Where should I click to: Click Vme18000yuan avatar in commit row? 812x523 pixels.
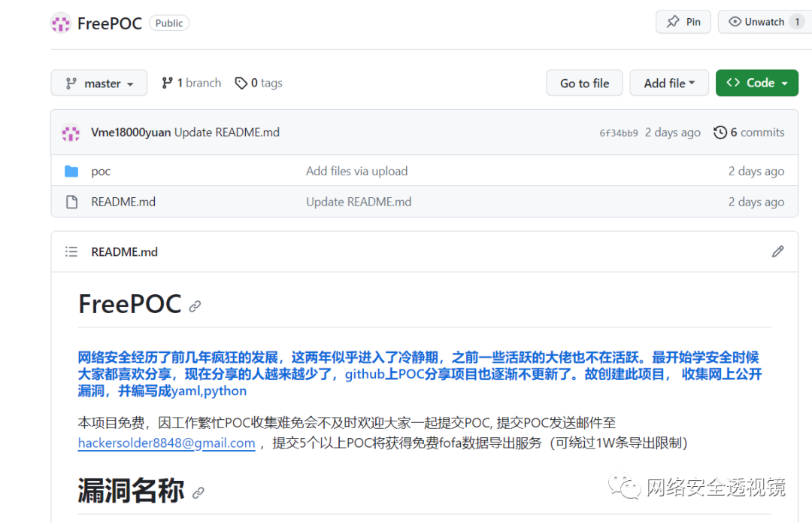tap(71, 132)
